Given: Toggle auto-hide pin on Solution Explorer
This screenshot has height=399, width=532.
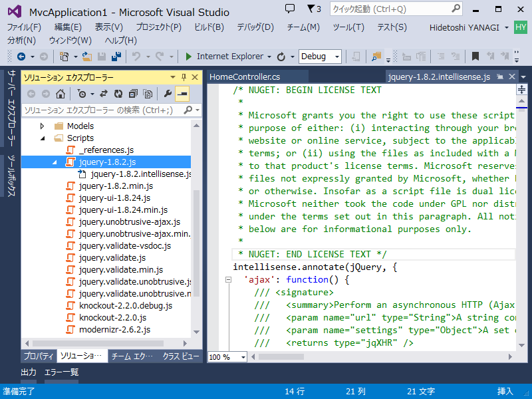Looking at the screenshot, I should click(184, 77).
